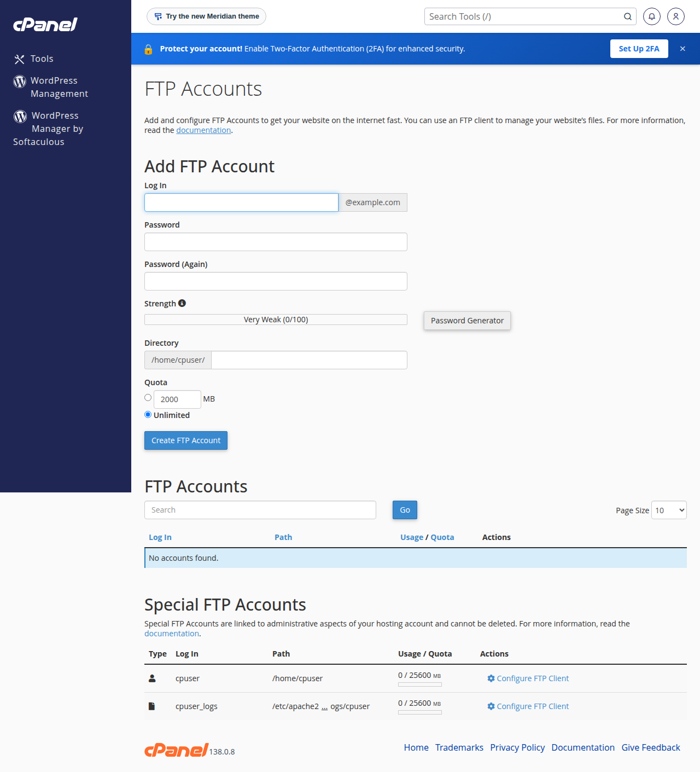700x772 pixels.
Task: Open Tools from the sidebar
Action: pos(34,59)
